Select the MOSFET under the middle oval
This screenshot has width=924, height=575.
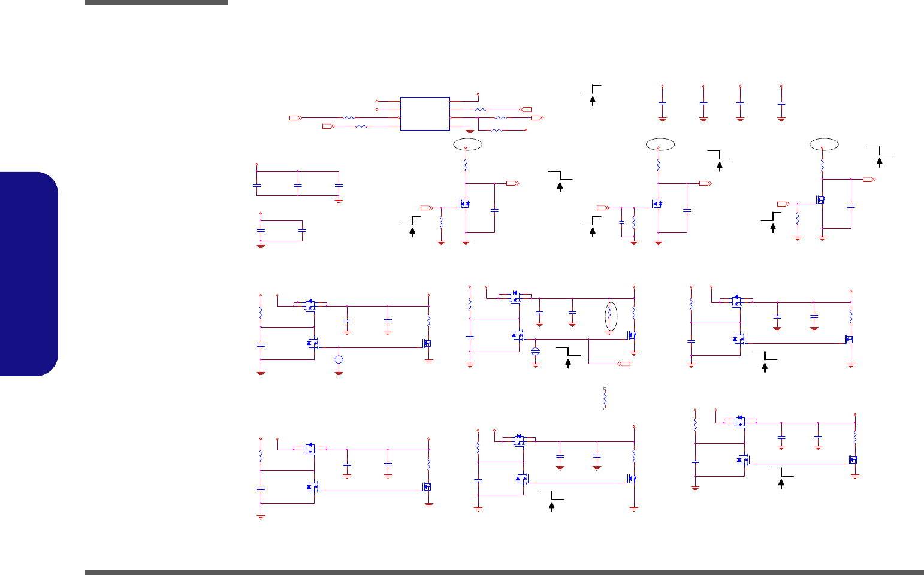[657, 204]
